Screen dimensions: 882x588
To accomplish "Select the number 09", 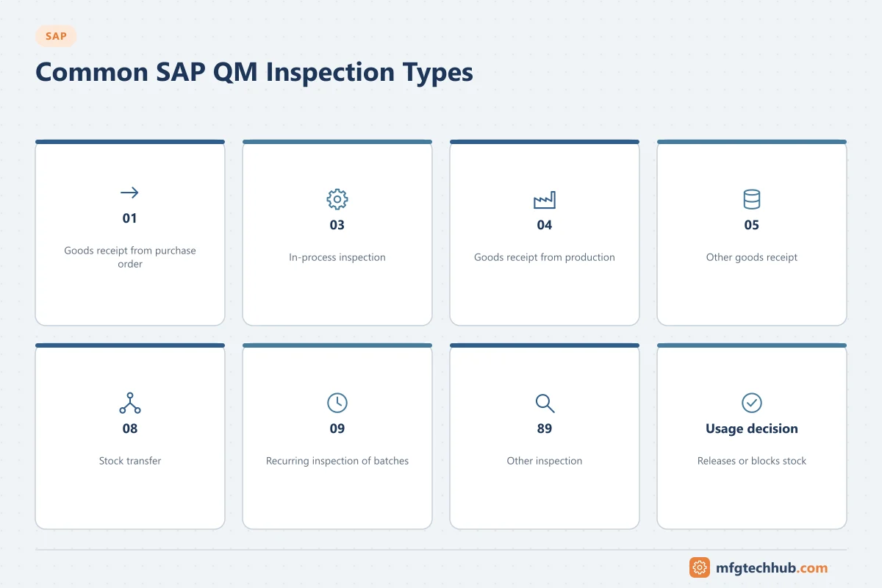I will [x=337, y=429].
